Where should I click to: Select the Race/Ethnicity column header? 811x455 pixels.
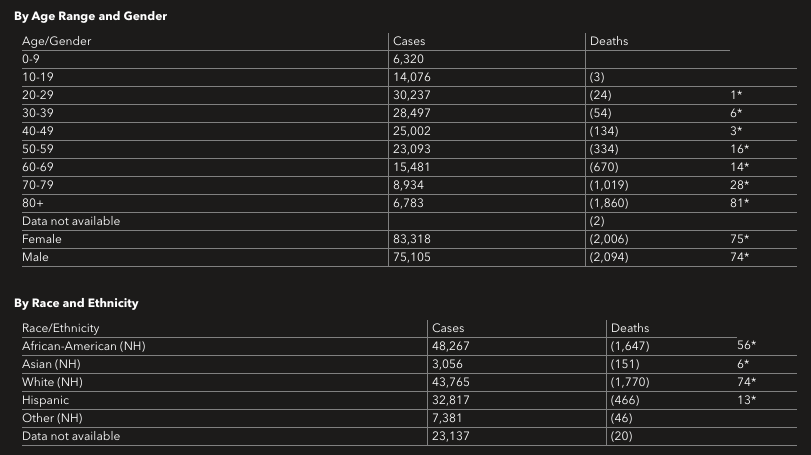point(61,328)
